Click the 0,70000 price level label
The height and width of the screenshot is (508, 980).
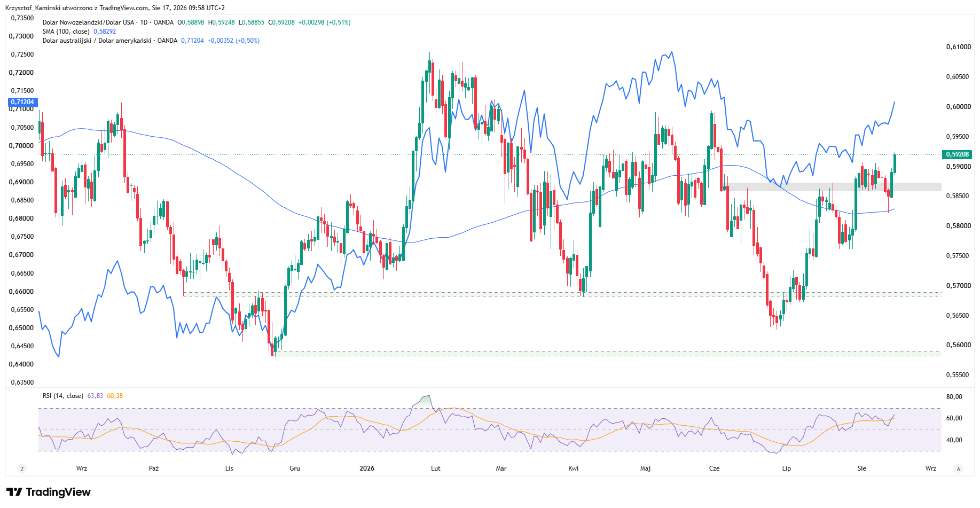[22, 146]
